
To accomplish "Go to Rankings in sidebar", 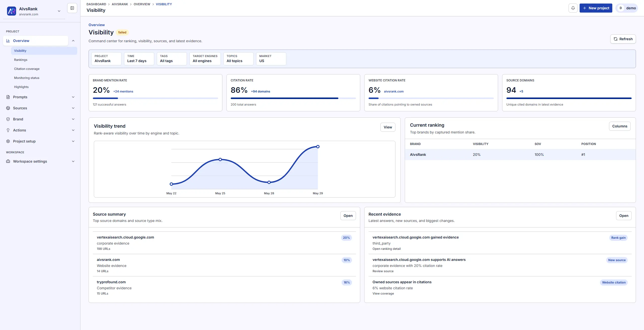I will (21, 60).
